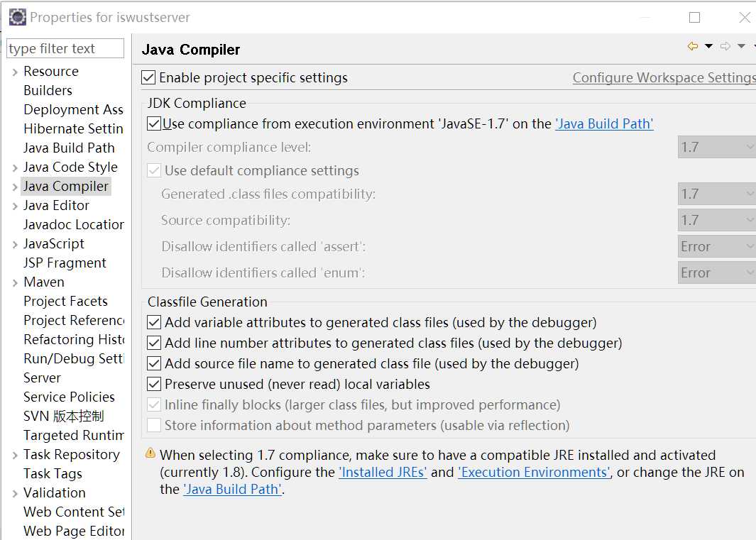The height and width of the screenshot is (540, 756).
Task: Select Validation tree item
Action: (x=55, y=492)
